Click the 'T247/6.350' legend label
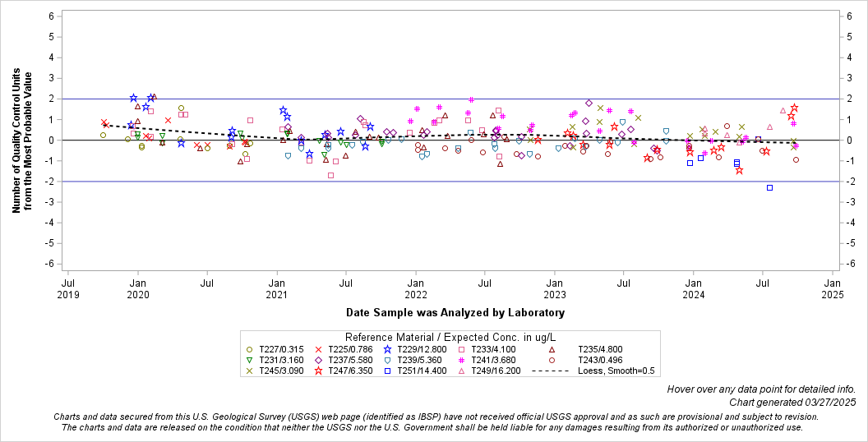This screenshot has width=868, height=442. (350, 371)
